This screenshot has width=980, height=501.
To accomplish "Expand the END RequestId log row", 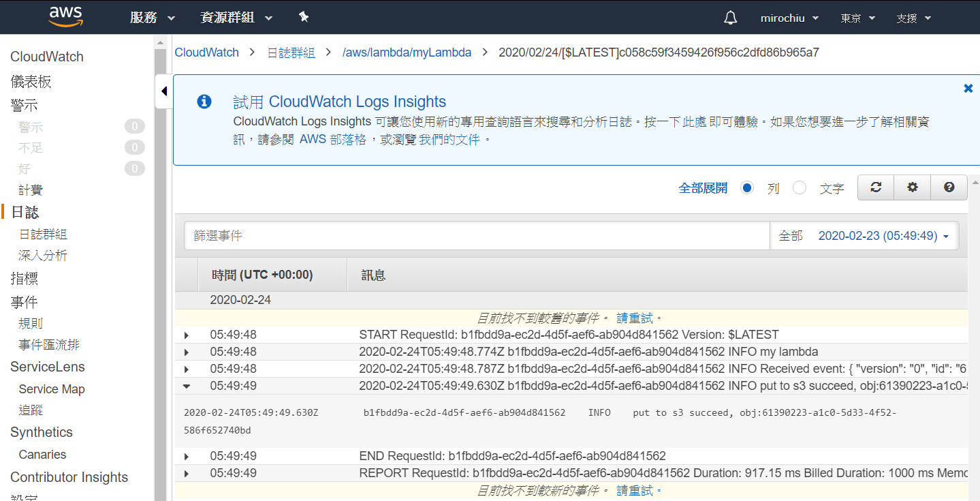I will [x=186, y=456].
